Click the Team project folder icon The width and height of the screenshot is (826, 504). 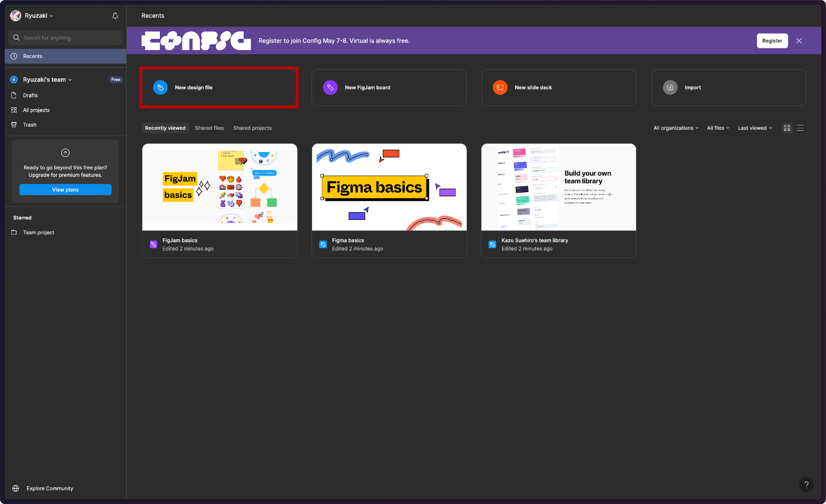click(x=14, y=232)
